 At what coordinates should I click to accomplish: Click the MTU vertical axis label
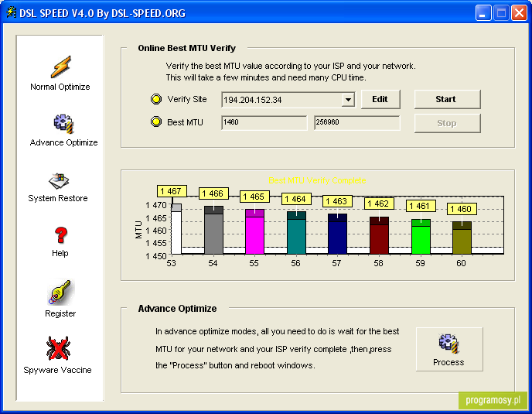coord(138,230)
